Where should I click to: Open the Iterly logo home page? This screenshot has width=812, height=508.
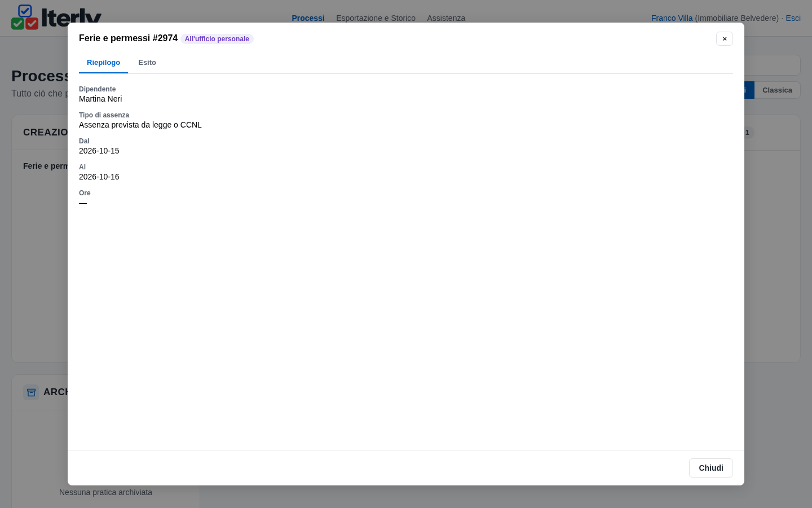56,17
